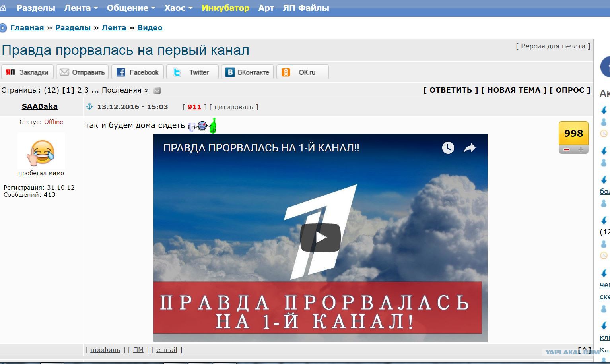Open SAABaka's user profile name
The image size is (610, 364).
(40, 106)
